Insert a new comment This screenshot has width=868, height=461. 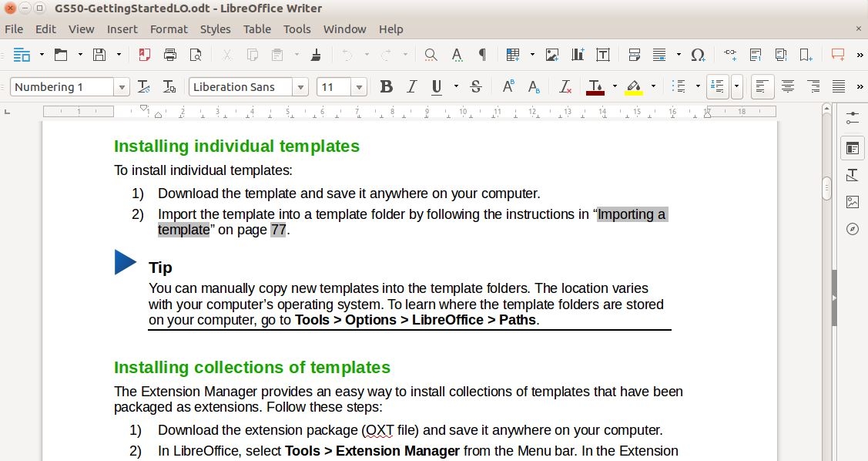[840, 55]
